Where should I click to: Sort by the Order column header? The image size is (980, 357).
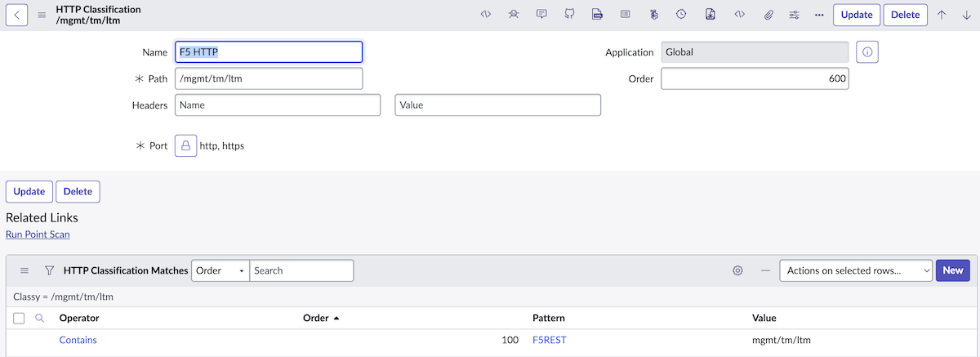(x=316, y=318)
